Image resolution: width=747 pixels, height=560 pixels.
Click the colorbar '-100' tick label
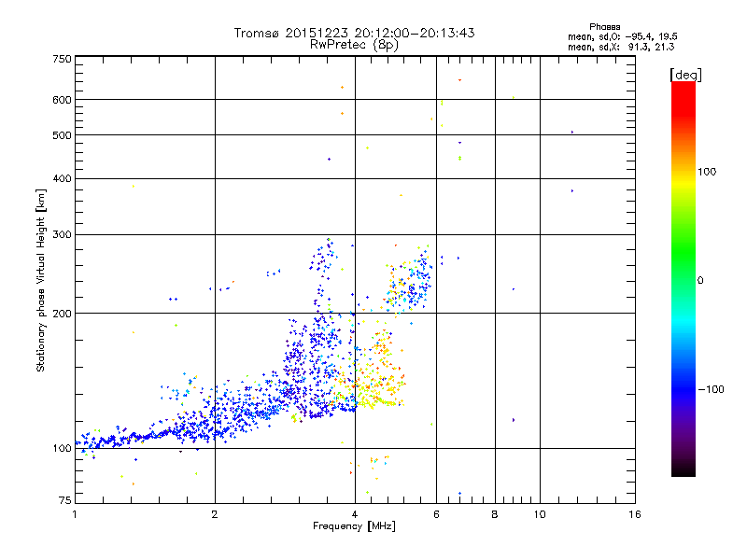pos(711,389)
